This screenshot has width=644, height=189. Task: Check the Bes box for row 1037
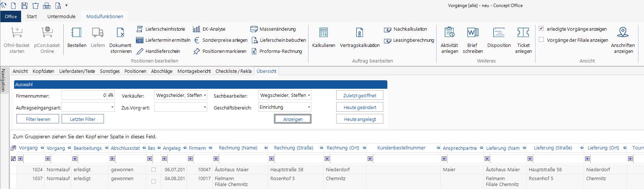point(153,181)
